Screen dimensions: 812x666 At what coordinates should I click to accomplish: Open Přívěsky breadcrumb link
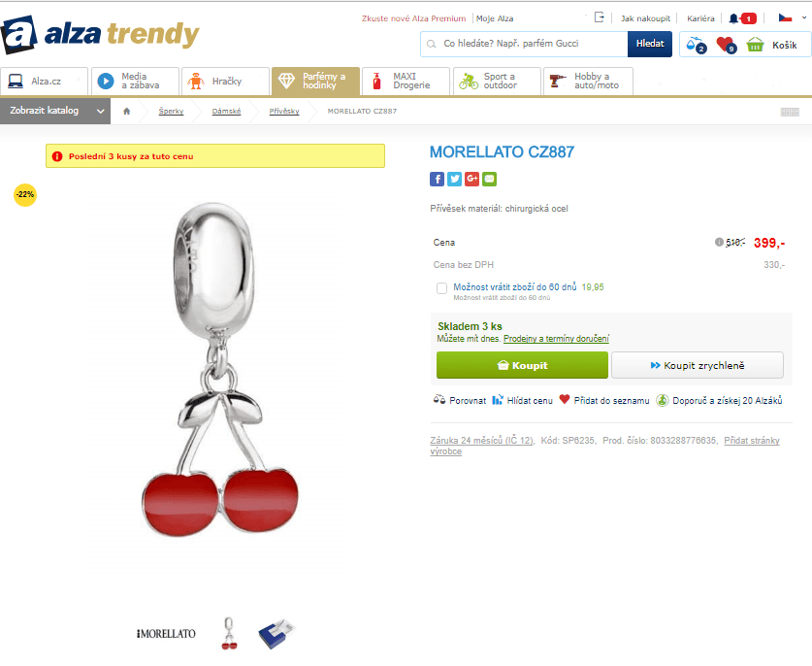pyautogui.click(x=284, y=111)
